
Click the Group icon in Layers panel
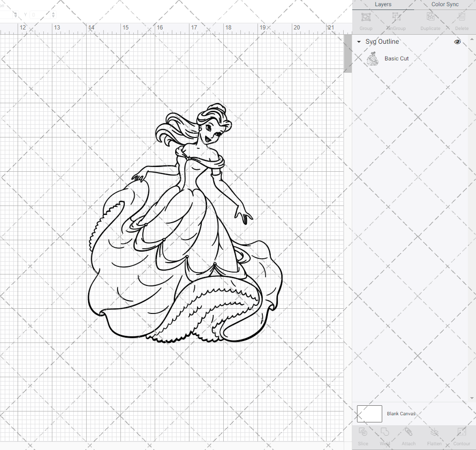tap(366, 17)
